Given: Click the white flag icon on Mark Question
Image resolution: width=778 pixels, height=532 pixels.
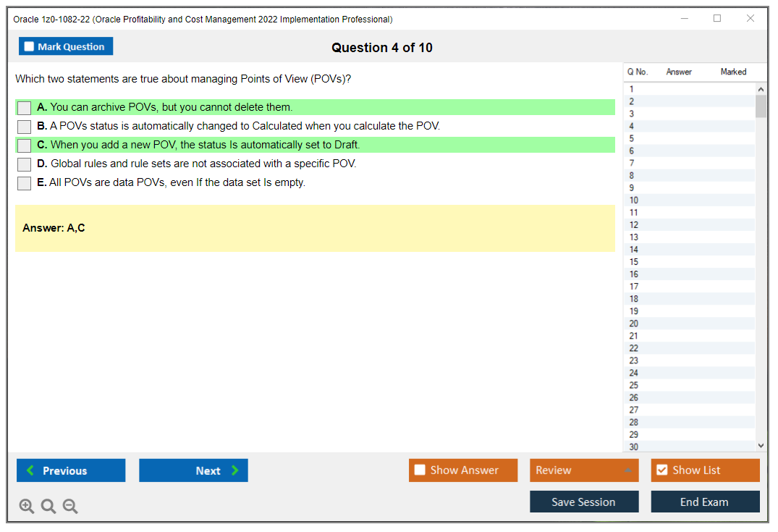Looking at the screenshot, I should click(29, 46).
